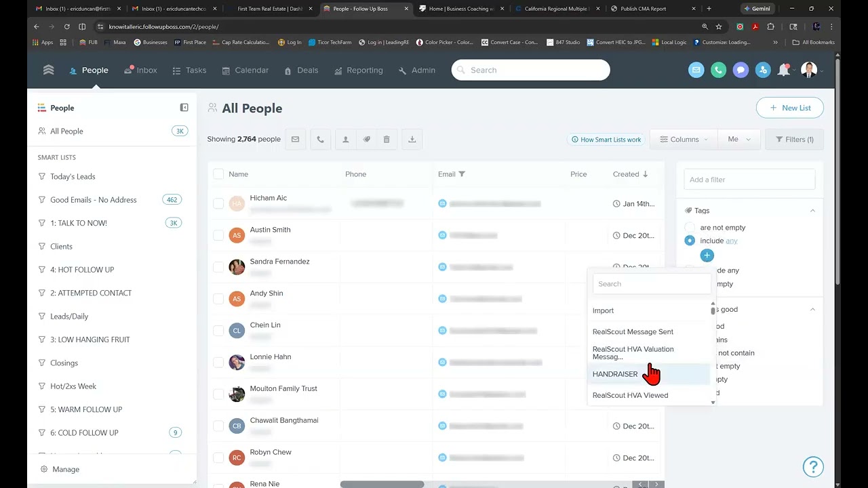This screenshot has height=488, width=868.
Task: Open the help question mark icon
Action: tap(812, 466)
